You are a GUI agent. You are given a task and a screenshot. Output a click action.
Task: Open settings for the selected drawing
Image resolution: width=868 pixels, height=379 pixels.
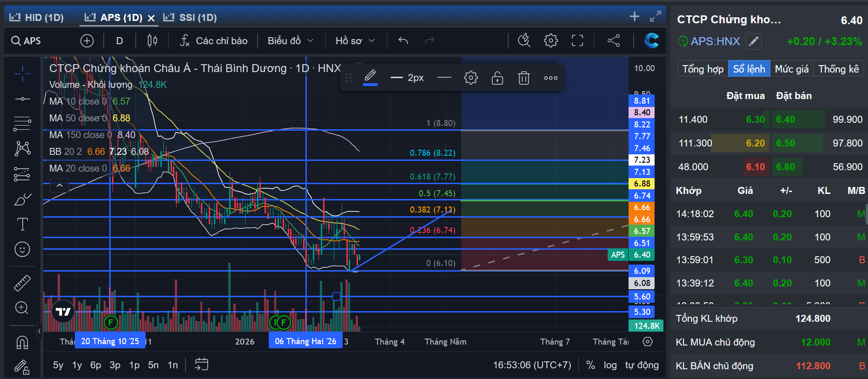pos(471,78)
